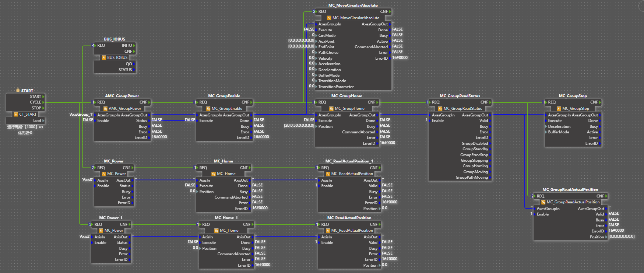Click the 运行周期:【1000】us label
Screen dimensions: 644x273
[x=25, y=127]
